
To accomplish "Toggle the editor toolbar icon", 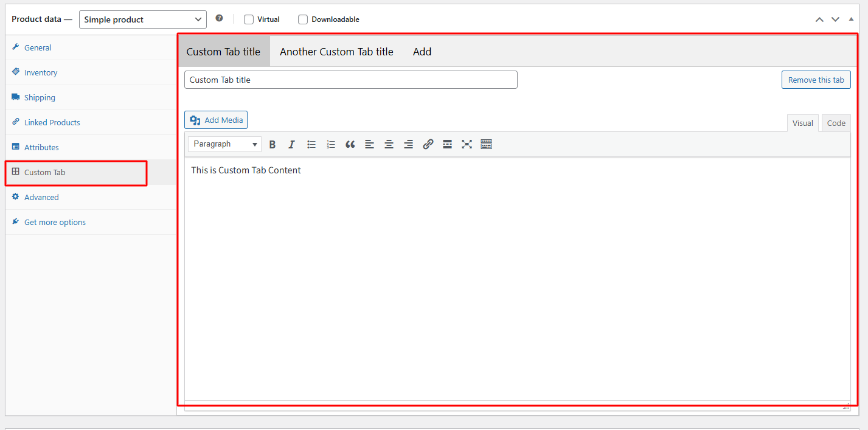I will (x=486, y=144).
